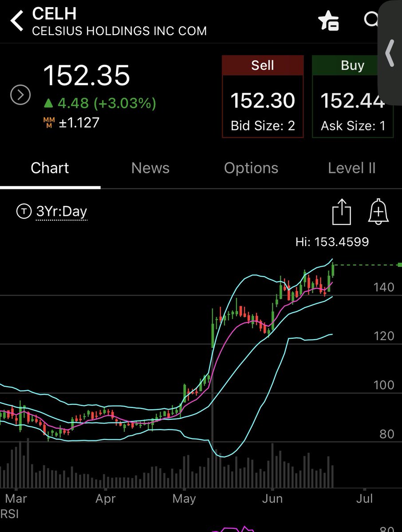
Task: Tap the 80 price axis label
Action: 387,434
